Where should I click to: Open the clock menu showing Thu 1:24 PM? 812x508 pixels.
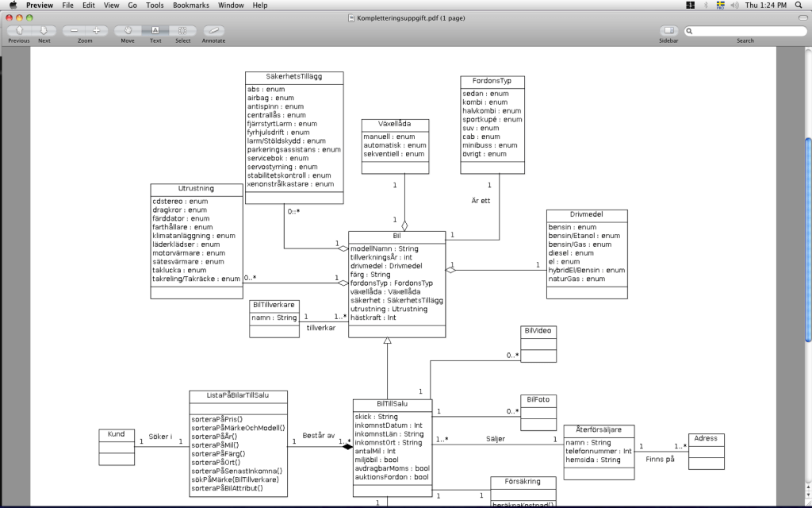766,5
